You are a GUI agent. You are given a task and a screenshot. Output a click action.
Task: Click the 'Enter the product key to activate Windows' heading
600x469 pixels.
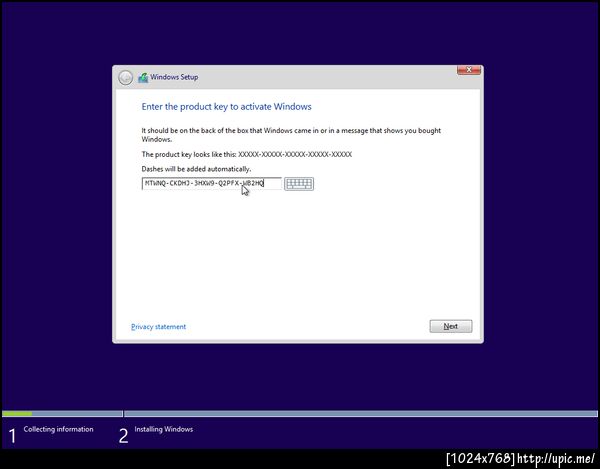point(227,107)
